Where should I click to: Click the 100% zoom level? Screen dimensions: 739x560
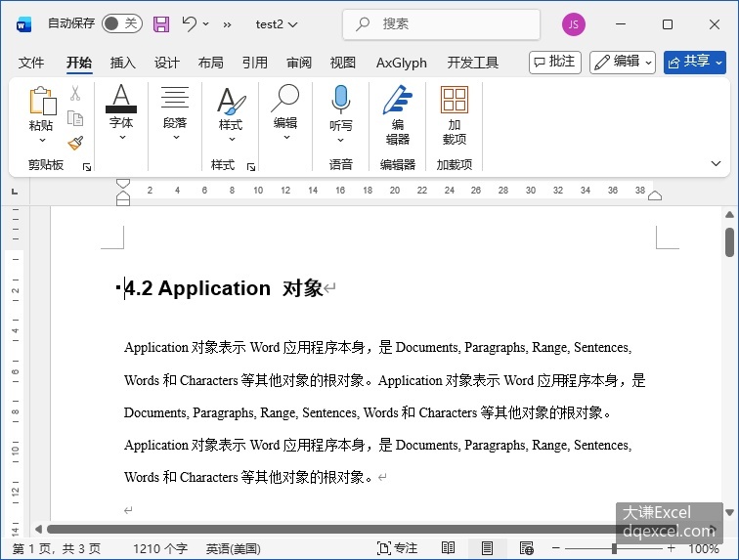[x=704, y=548]
